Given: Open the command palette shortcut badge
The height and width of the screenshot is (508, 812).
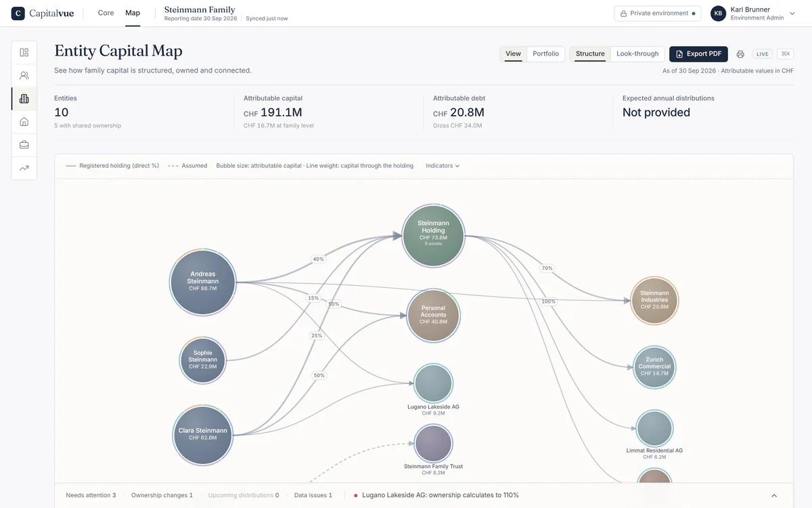Looking at the screenshot, I should 785,54.
